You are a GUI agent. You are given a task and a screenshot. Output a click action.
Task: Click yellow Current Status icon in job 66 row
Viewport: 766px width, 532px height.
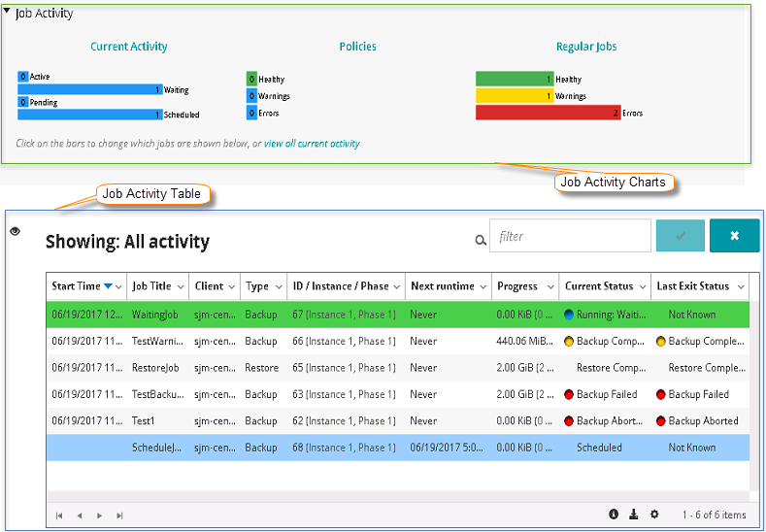coord(569,342)
